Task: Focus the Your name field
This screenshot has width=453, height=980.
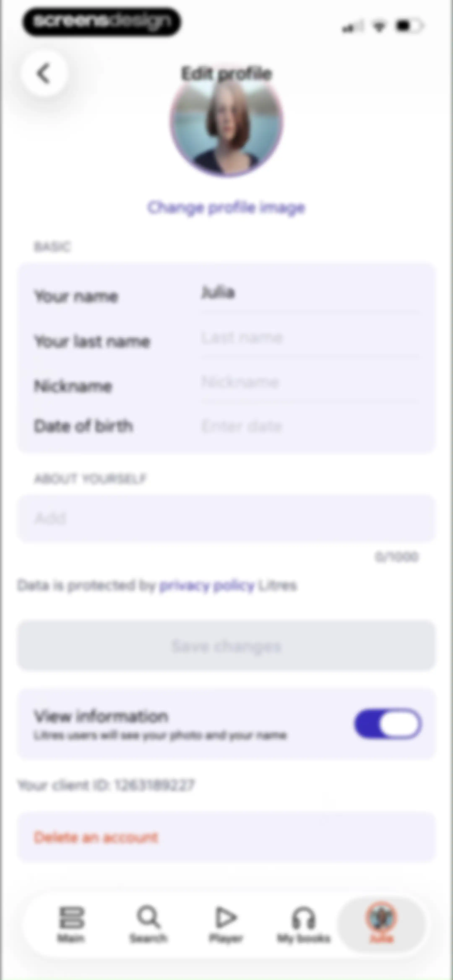Action: point(310,293)
